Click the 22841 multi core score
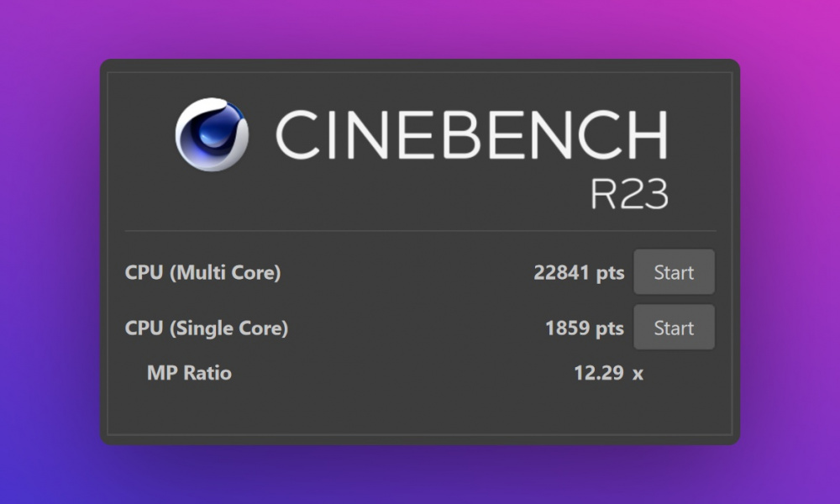Image resolution: width=840 pixels, height=504 pixels. [561, 272]
